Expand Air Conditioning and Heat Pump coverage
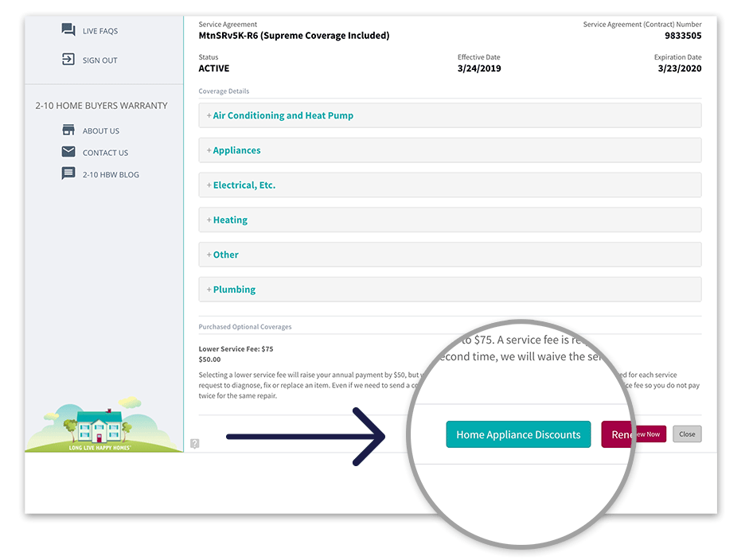749x560 pixels. pos(450,115)
